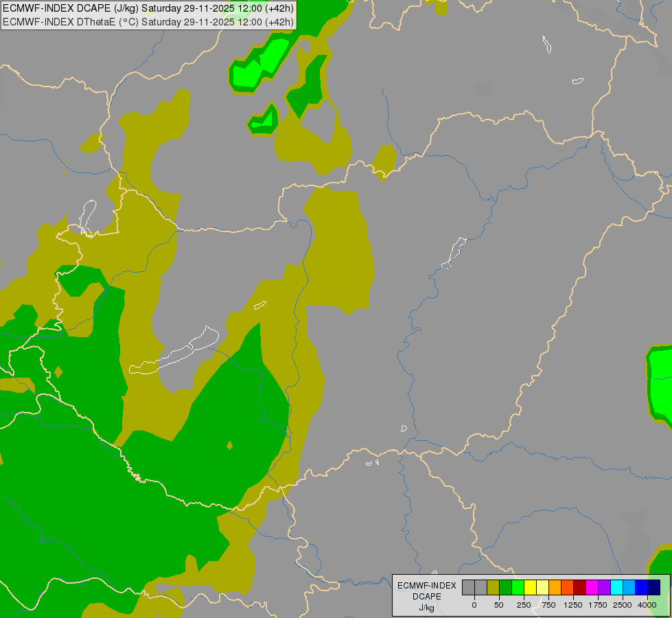
Task: Click the navy legend swatch
Action: [x=654, y=587]
